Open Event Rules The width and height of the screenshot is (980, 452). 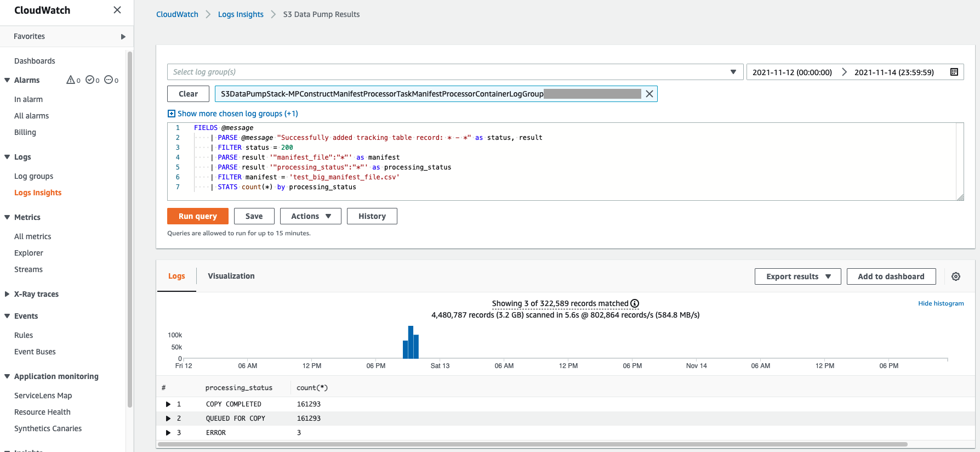pos(24,335)
